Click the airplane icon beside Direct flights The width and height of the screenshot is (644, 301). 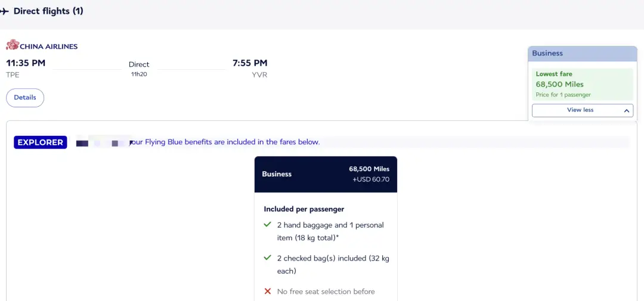(5, 11)
